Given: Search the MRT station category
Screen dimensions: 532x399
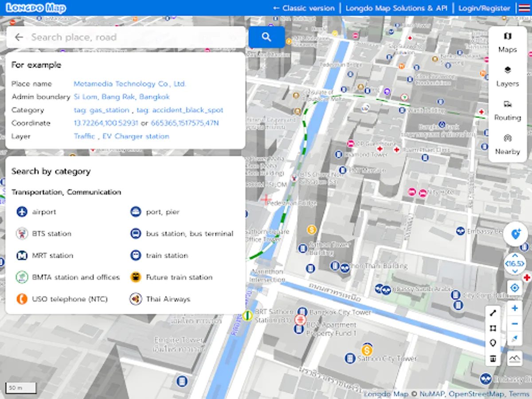Looking at the screenshot, I should tap(45, 255).
